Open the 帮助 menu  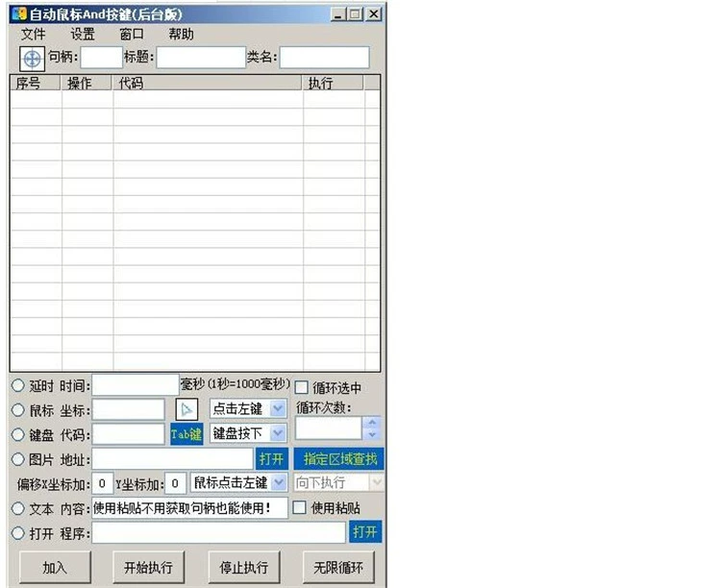[x=181, y=34]
